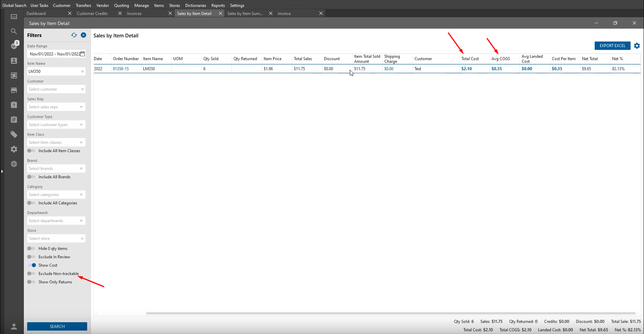Viewport: 644px width, 334px height.
Task: Open the Global Search menu
Action: tap(15, 6)
